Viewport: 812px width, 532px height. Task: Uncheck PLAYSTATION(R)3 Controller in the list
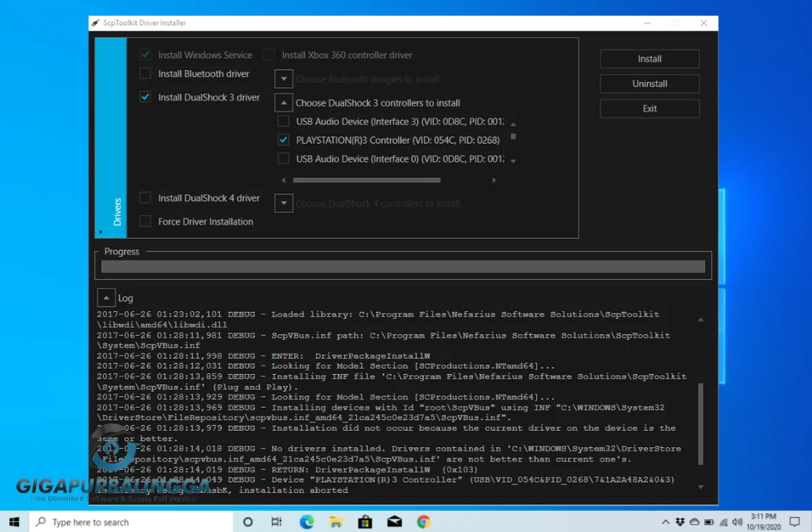pos(283,140)
